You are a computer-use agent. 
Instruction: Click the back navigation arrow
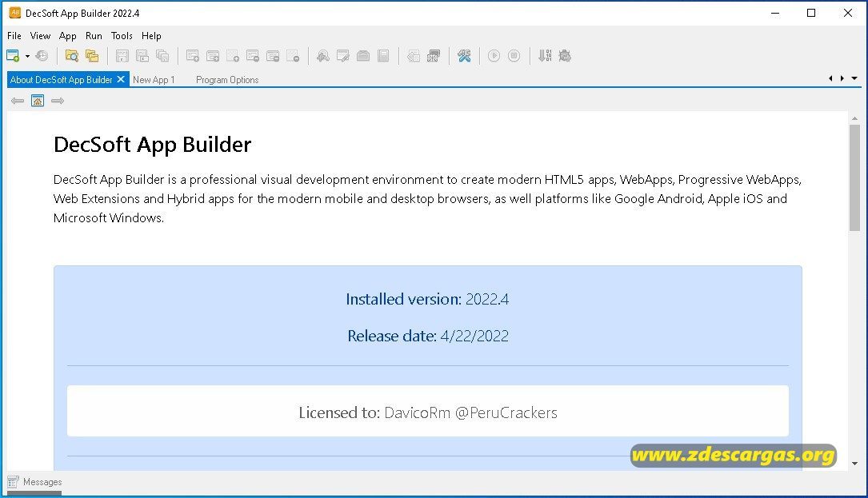[x=18, y=101]
